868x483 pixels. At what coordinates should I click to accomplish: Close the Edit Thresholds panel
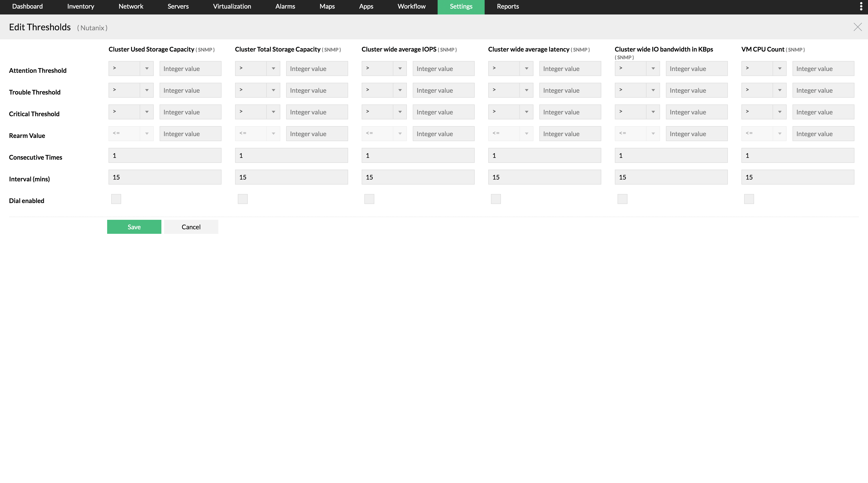tap(858, 27)
